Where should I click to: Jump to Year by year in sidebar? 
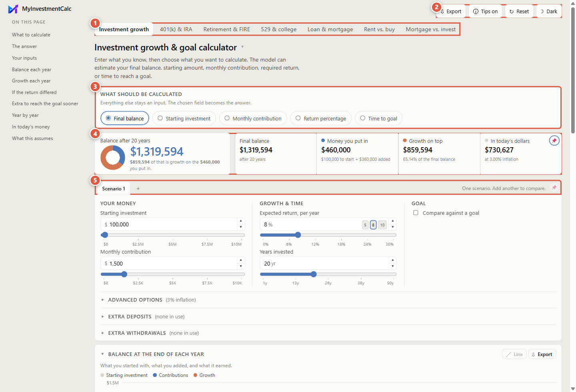point(25,115)
